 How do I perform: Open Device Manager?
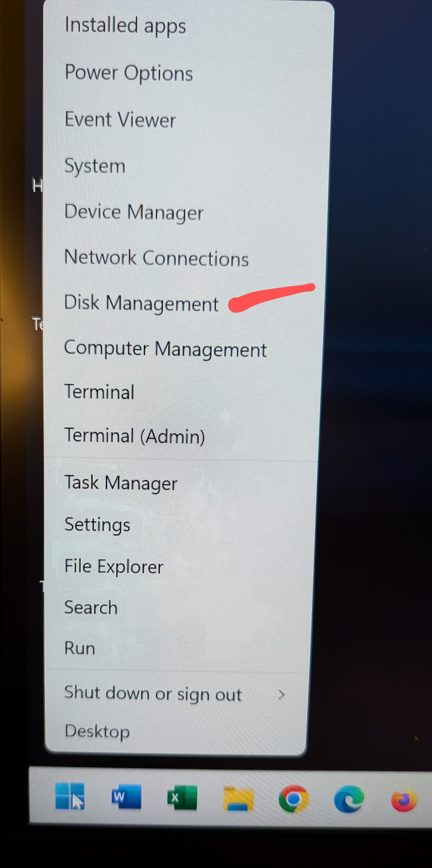(134, 213)
